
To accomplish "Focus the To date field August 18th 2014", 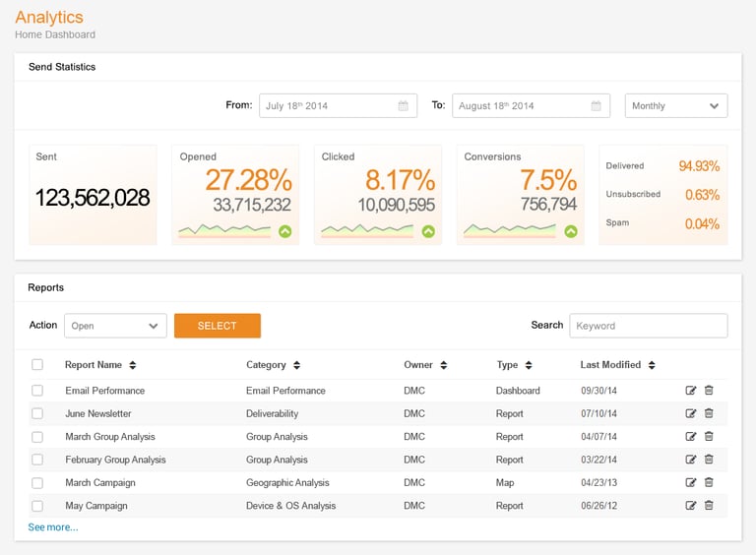I will 531,105.
